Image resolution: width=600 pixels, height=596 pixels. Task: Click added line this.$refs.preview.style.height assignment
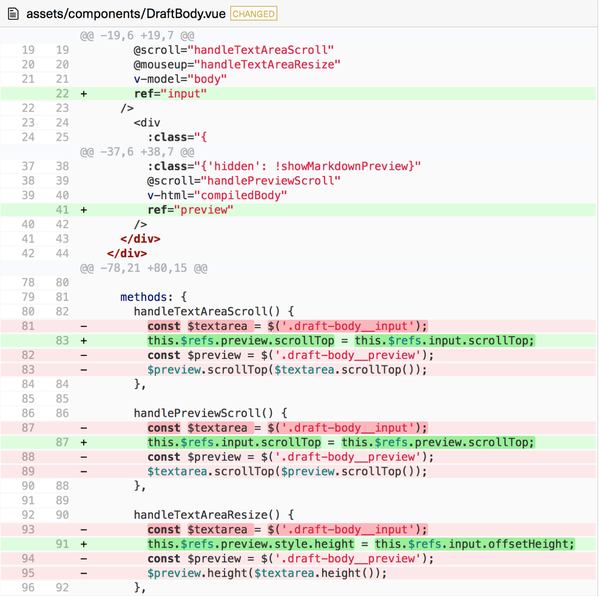pyautogui.click(x=298, y=544)
